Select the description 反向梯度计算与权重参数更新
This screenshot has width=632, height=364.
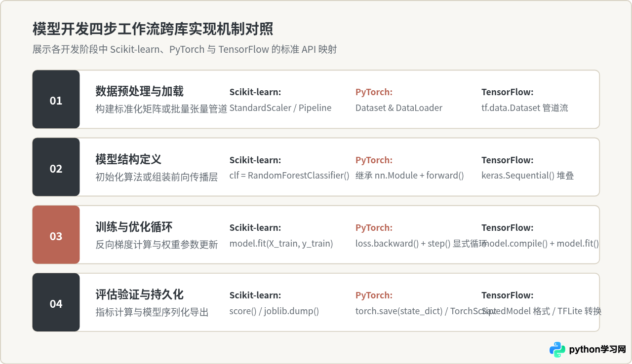click(x=157, y=244)
